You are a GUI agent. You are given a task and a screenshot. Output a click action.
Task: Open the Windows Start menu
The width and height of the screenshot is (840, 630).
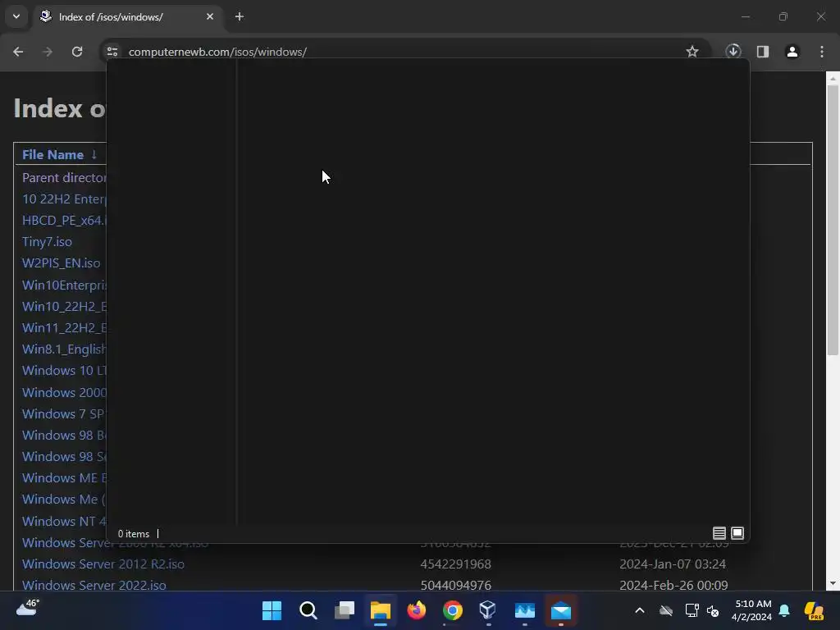tap(272, 610)
